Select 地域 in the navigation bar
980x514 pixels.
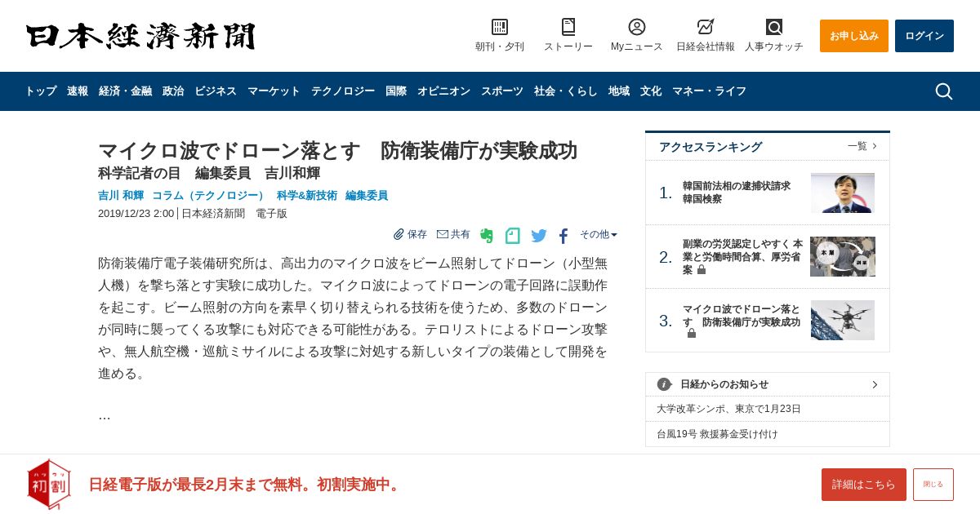pos(619,91)
